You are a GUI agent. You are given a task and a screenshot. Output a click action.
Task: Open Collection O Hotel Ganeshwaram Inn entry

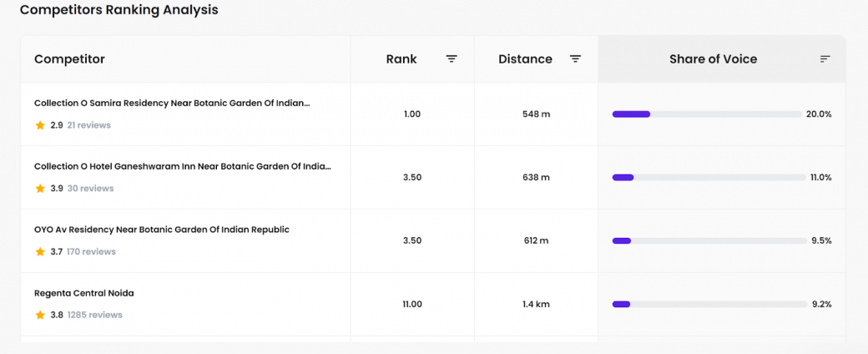pos(183,166)
